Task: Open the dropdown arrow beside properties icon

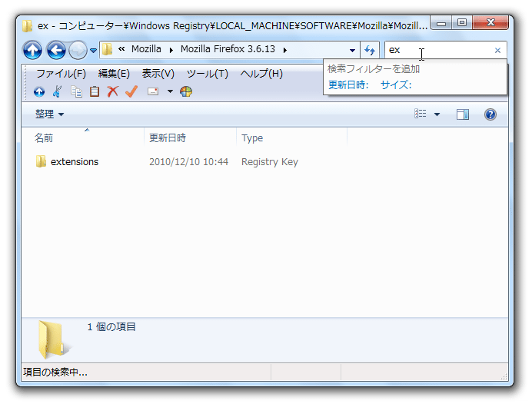Action: tap(171, 91)
